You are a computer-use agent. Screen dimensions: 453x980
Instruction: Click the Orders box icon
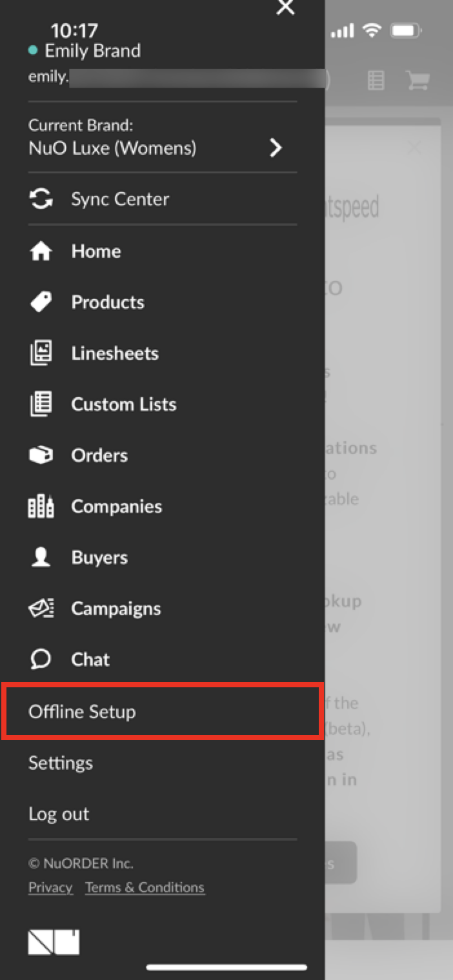click(x=41, y=455)
